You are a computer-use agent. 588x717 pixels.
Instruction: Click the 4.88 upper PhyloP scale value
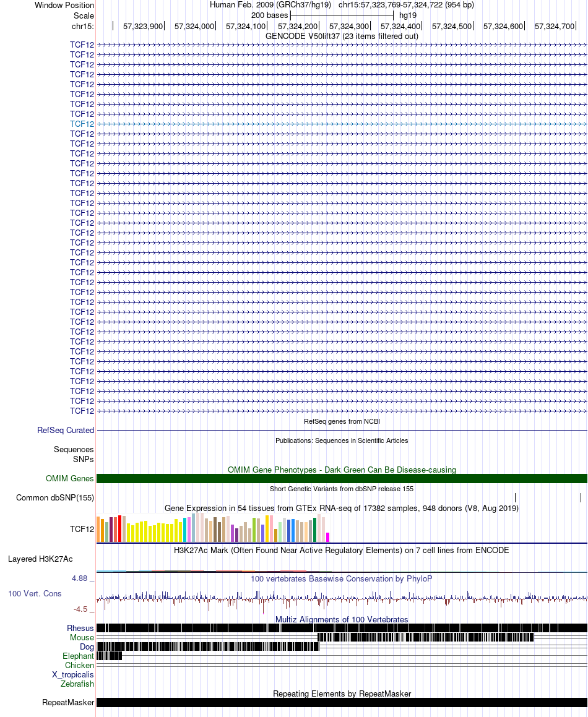tap(80, 578)
